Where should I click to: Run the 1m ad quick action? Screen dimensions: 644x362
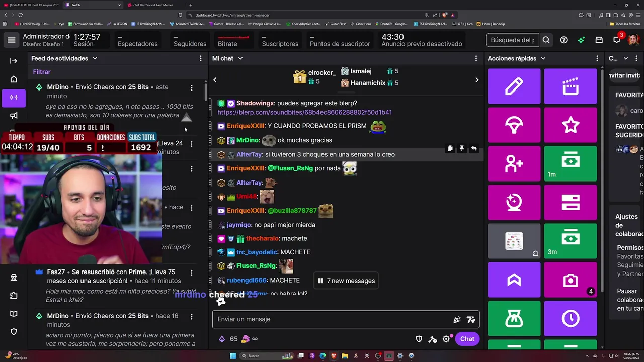(570, 164)
